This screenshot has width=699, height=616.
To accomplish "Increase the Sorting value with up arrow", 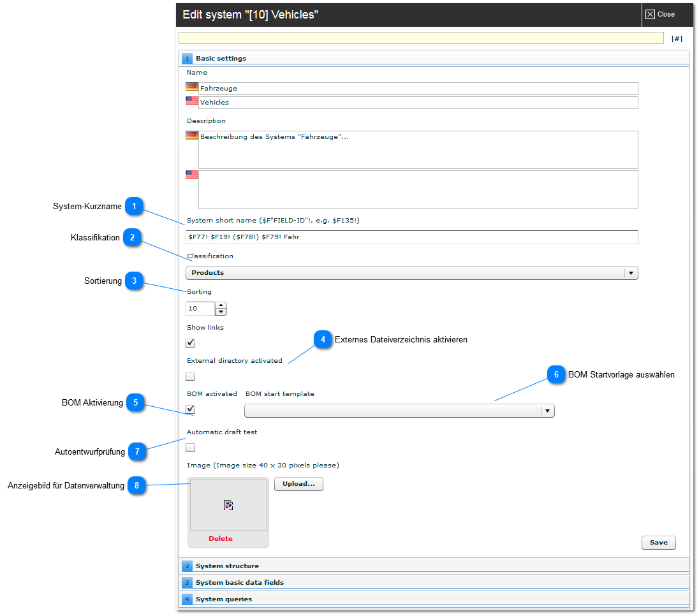I will (221, 305).
